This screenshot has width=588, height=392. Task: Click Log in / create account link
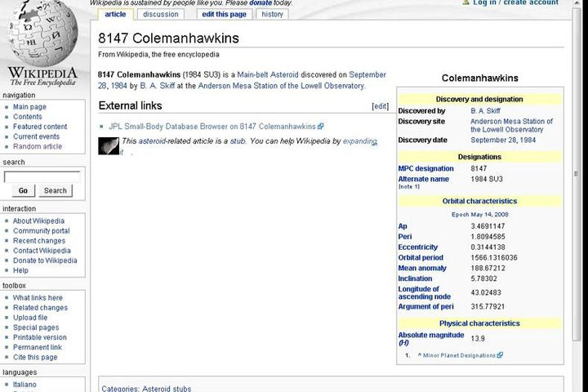click(515, 2)
